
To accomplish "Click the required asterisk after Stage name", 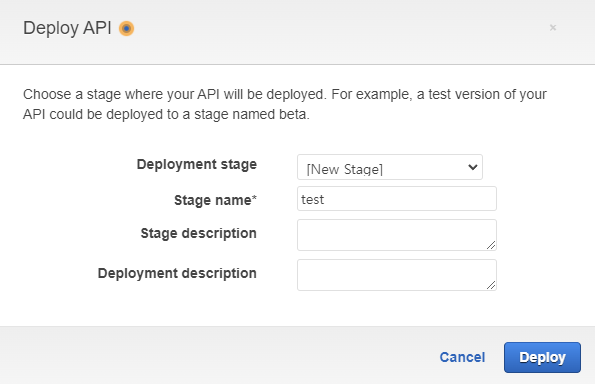I will point(254,197).
